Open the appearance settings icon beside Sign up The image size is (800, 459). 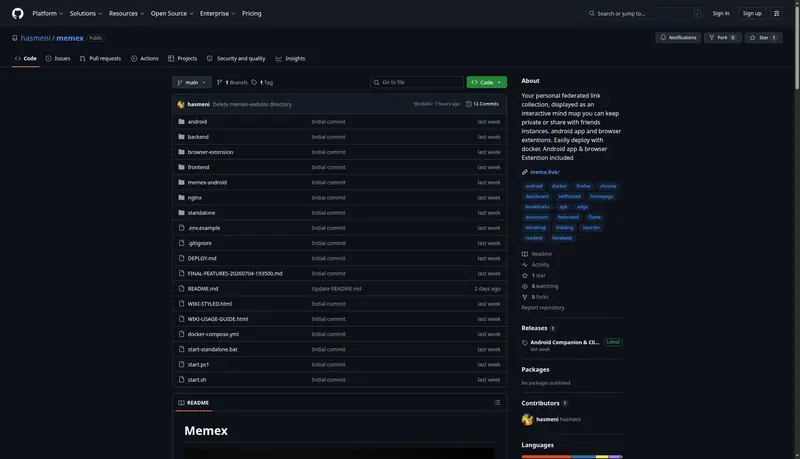pyautogui.click(x=777, y=13)
